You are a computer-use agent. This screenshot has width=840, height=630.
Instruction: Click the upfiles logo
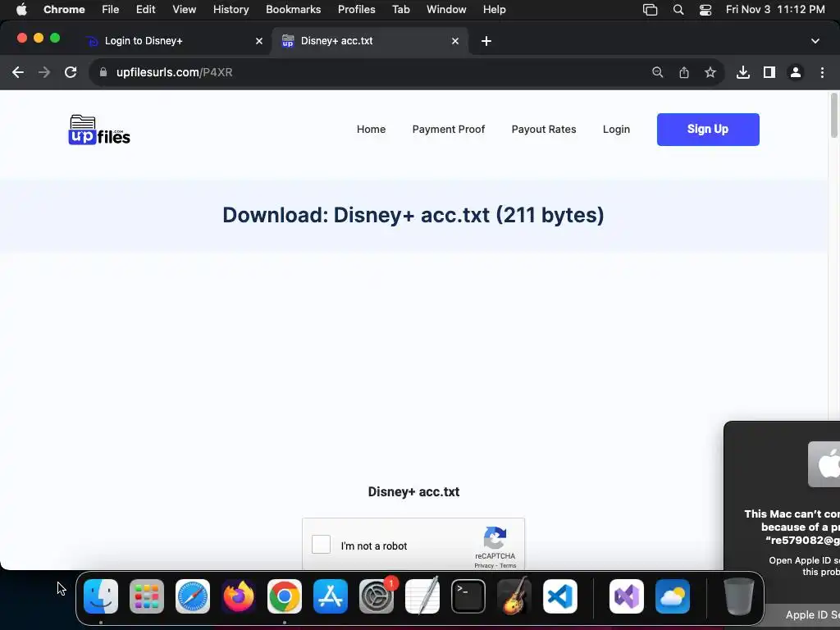(x=99, y=130)
